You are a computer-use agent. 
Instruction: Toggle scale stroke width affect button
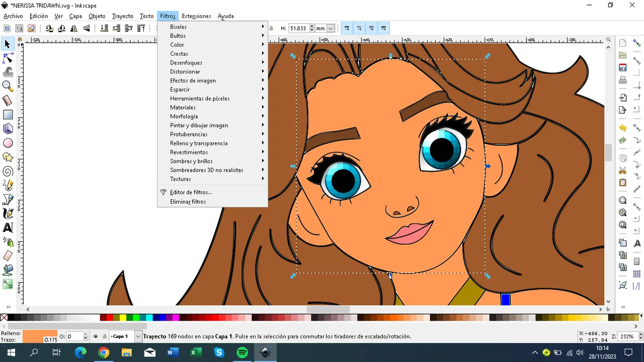pos(347,29)
